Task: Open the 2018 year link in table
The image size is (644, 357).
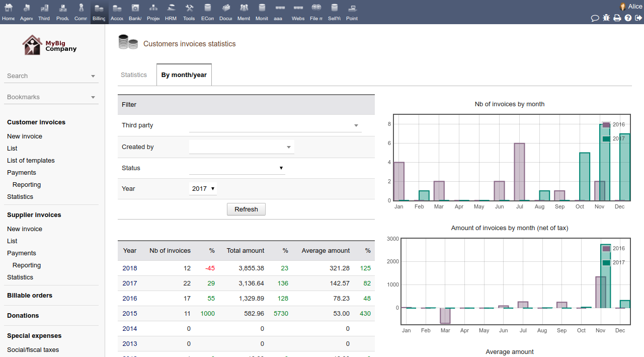Action: tap(129, 268)
